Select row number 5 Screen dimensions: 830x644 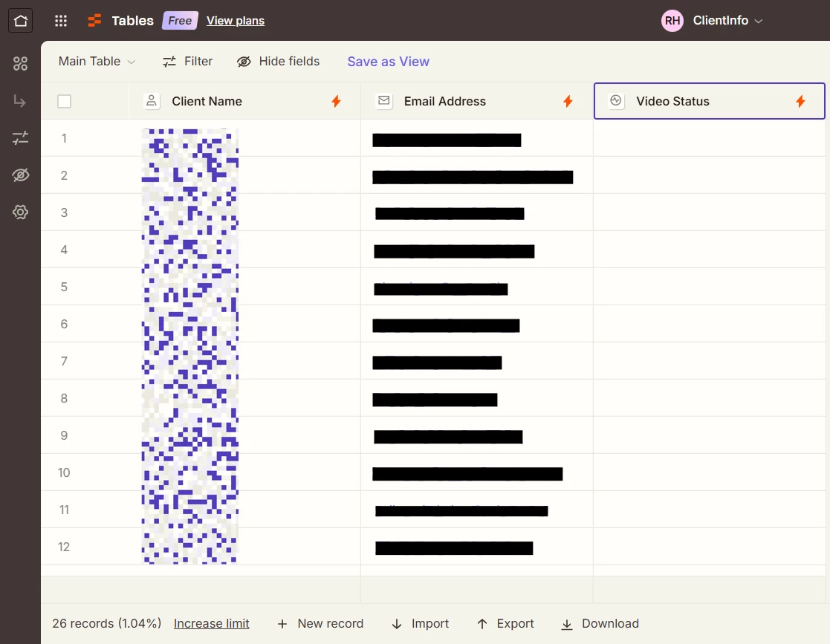[64, 287]
